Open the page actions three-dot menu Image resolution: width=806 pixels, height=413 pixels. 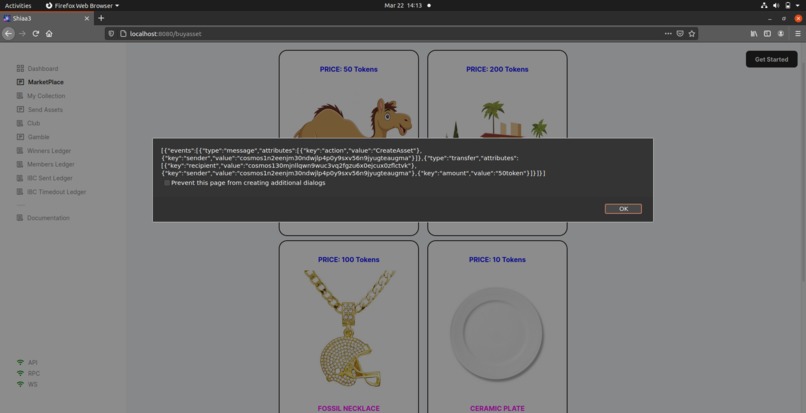[x=668, y=33]
